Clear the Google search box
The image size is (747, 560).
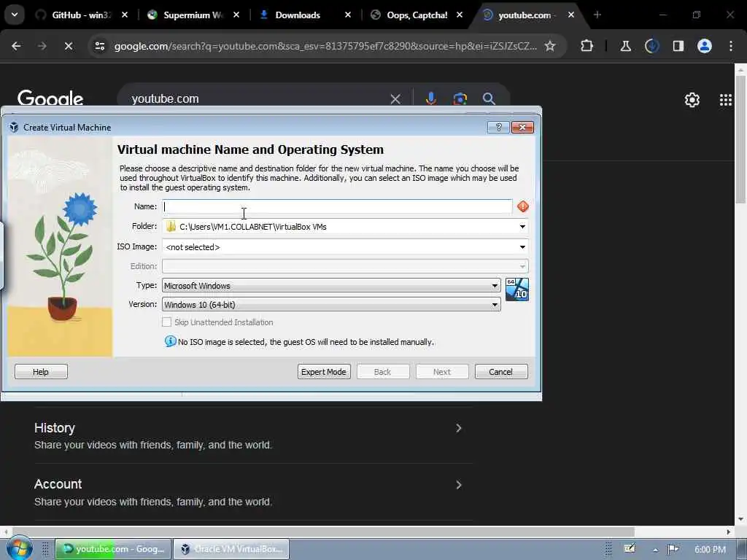395,99
